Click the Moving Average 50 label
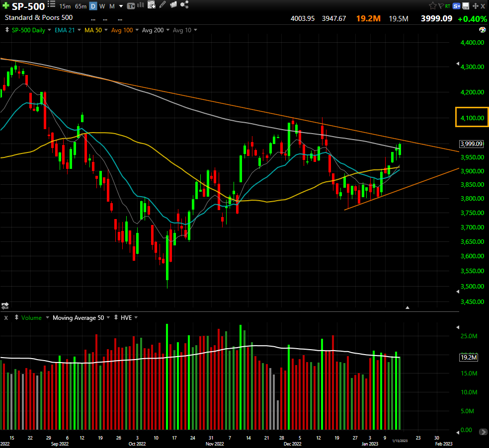 pyautogui.click(x=79, y=318)
